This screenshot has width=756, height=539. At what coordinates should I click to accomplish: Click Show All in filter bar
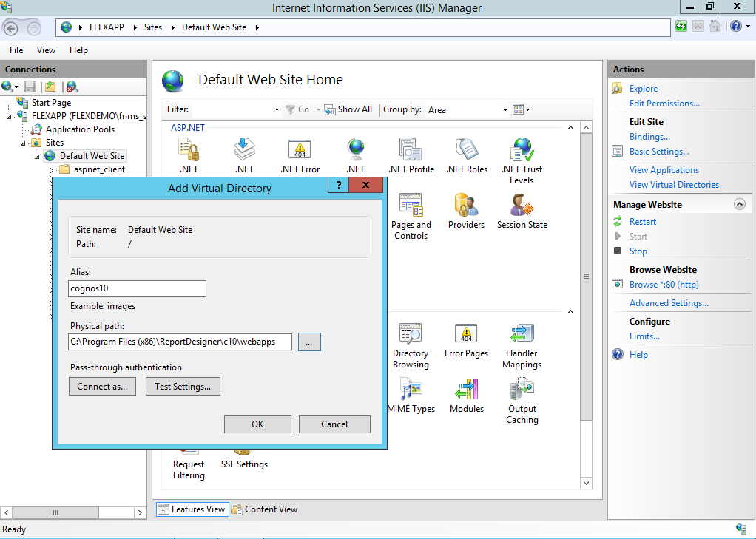click(348, 109)
